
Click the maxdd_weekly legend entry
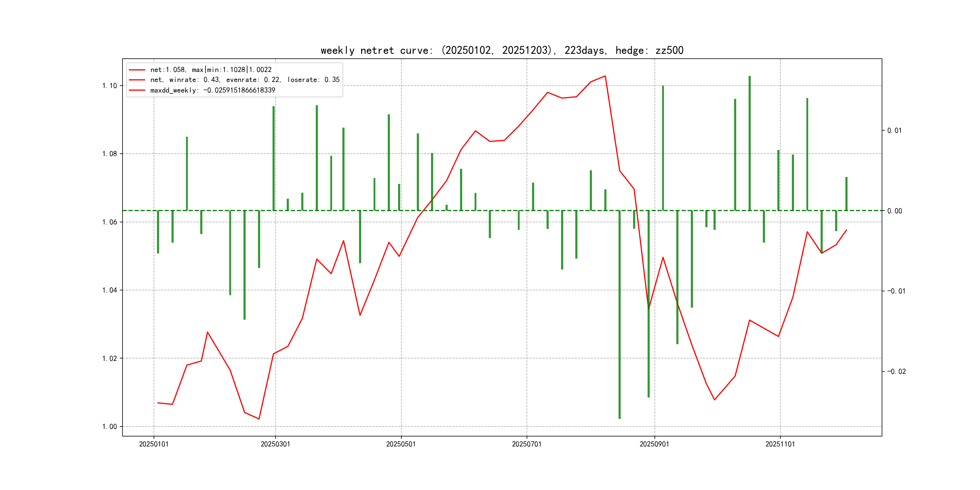point(212,90)
